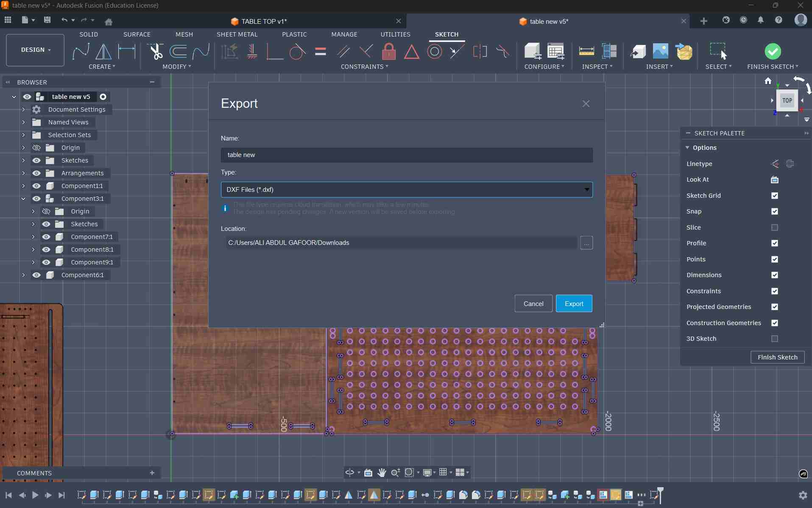Image resolution: width=812 pixels, height=508 pixels.
Task: Click Cancel in the Export dialog
Action: [533, 303]
